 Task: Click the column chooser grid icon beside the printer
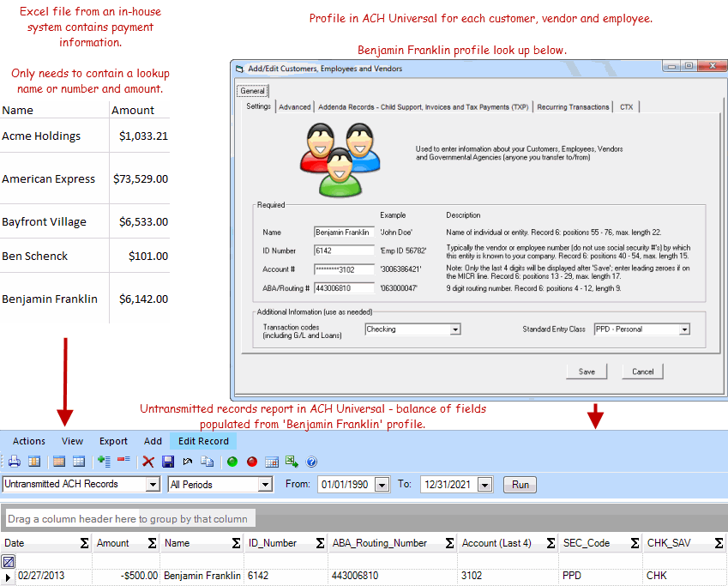pos(34,462)
